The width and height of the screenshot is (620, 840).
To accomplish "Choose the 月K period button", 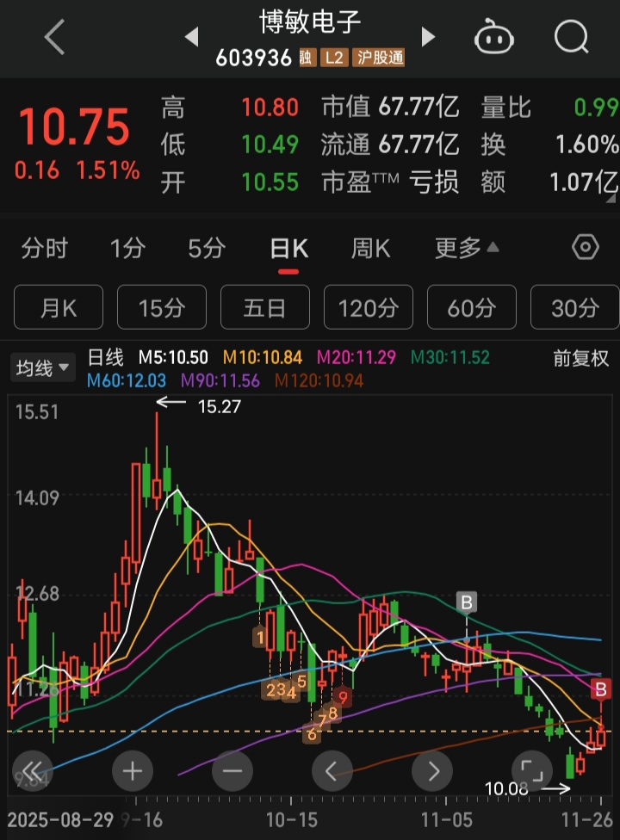I will [59, 307].
